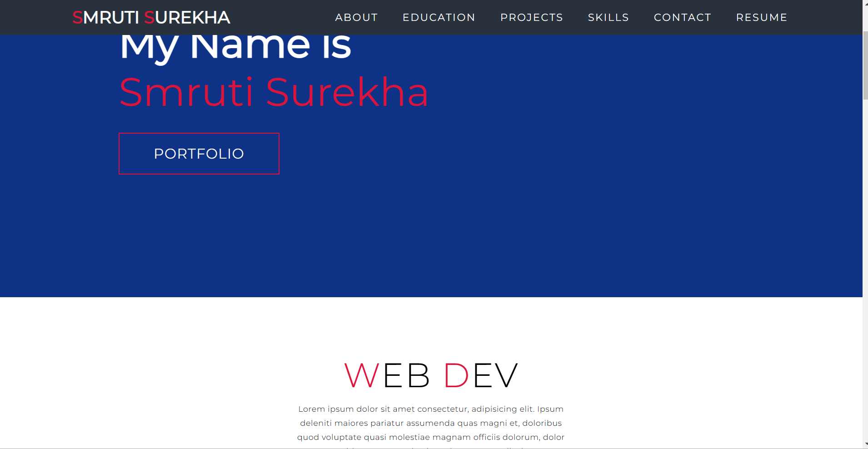Jump to the SKILLS section
This screenshot has height=449, width=868.
click(608, 18)
